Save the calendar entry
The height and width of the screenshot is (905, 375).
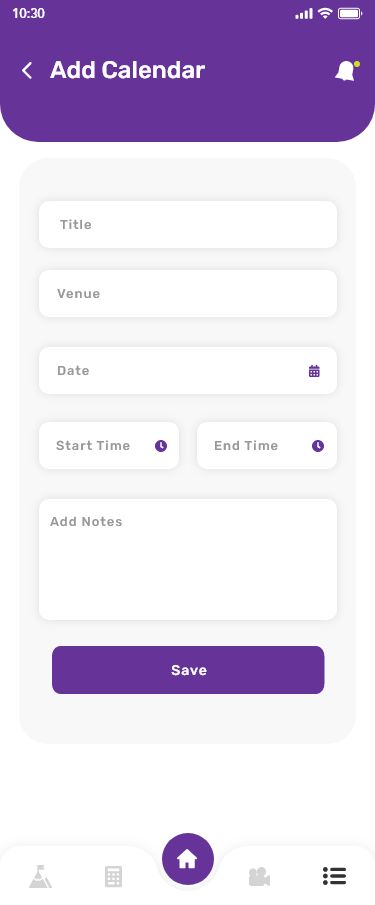[x=188, y=670]
